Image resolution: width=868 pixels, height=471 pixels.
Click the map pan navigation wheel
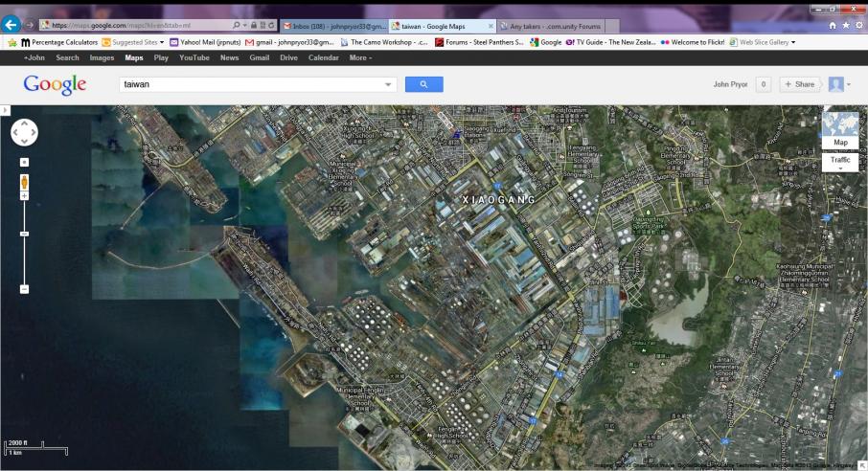point(24,132)
